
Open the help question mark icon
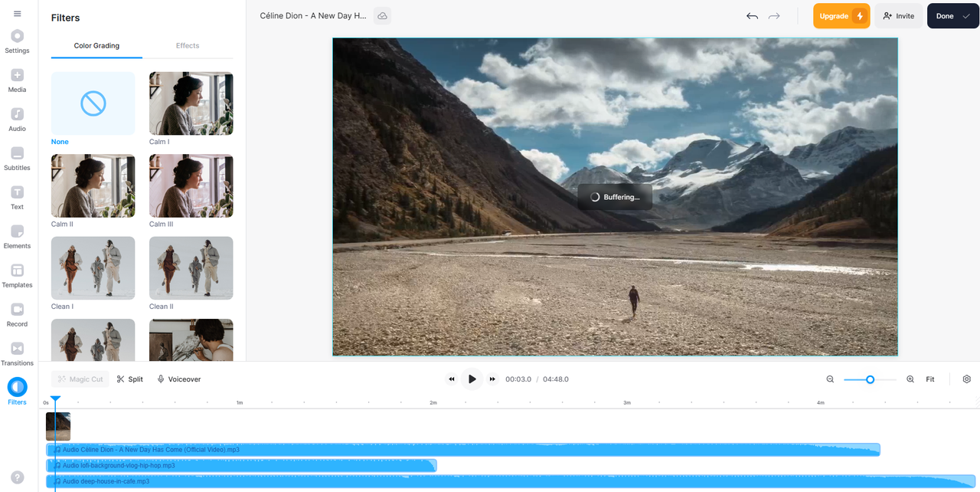point(17,477)
